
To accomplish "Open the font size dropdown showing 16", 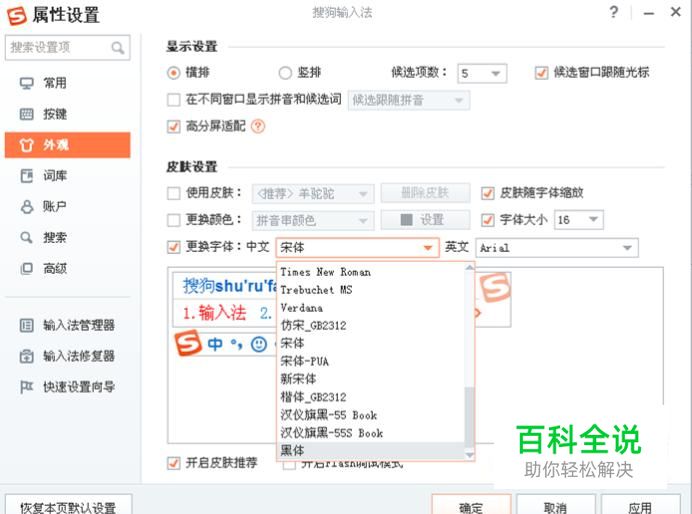I will [x=579, y=219].
